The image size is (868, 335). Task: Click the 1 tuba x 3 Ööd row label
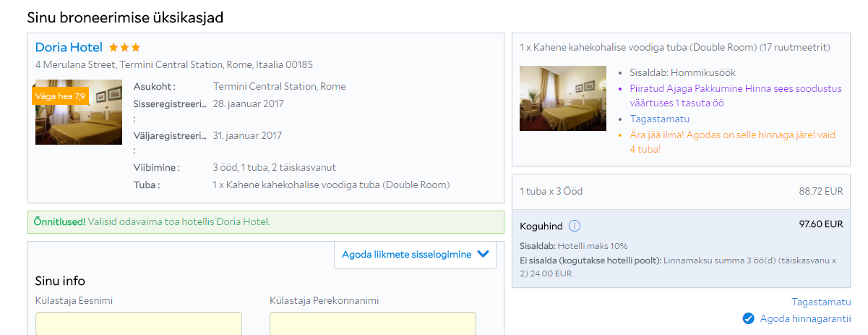(x=551, y=192)
